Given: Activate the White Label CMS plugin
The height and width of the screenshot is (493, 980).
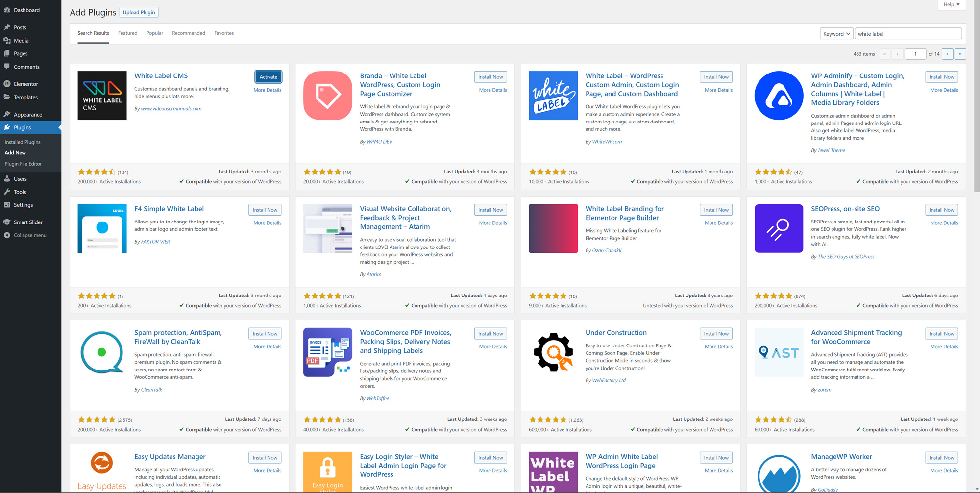Looking at the screenshot, I should 268,77.
